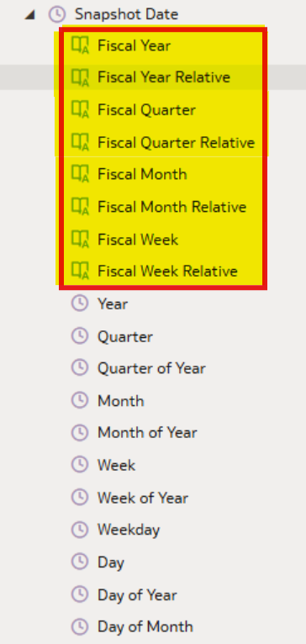Click the clock icon next to Weekday
This screenshot has width=306, height=644.
pos(80,530)
